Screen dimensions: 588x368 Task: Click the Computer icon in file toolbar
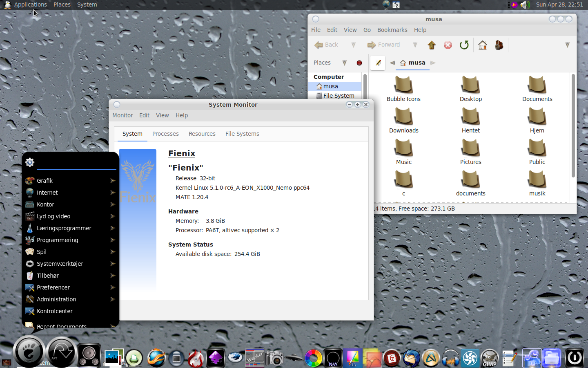[x=499, y=45]
